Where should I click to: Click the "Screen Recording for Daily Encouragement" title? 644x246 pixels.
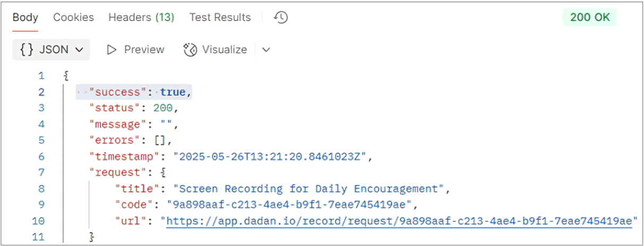pos(311,189)
